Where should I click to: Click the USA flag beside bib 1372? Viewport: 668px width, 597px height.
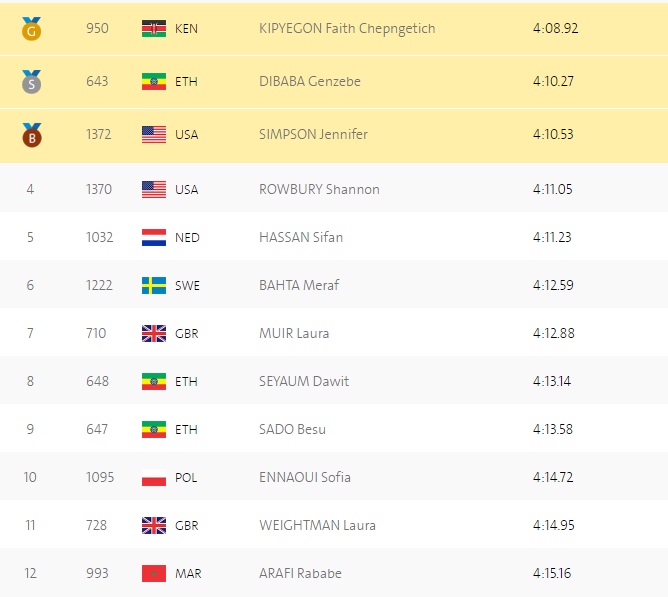point(154,135)
